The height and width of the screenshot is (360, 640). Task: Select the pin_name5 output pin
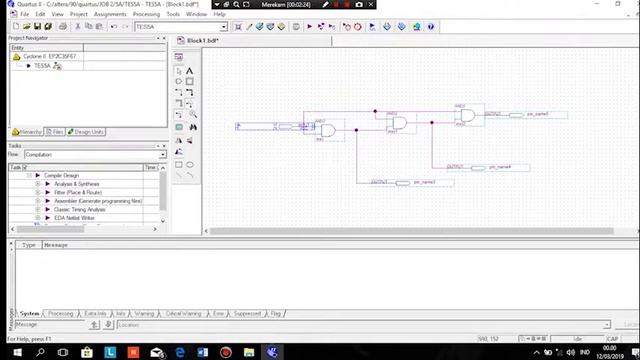[527, 115]
